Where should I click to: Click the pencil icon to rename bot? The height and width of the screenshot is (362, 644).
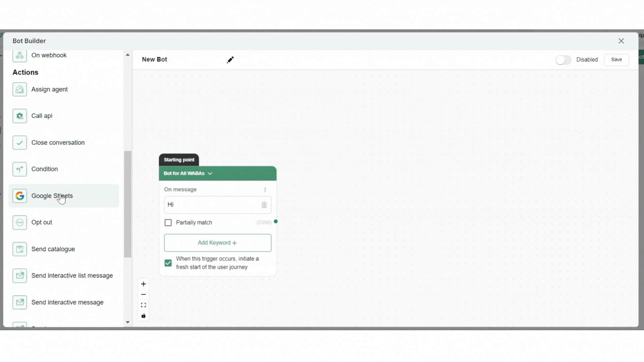[230, 60]
